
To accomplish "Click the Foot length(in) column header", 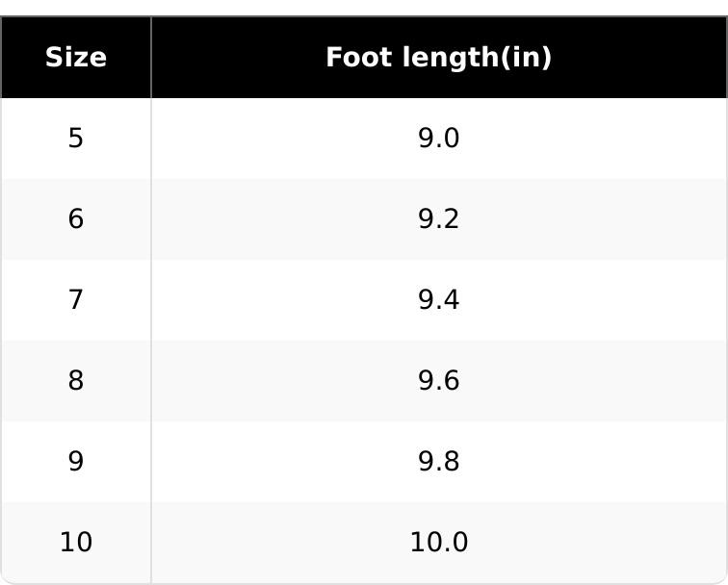I will click(439, 57).
